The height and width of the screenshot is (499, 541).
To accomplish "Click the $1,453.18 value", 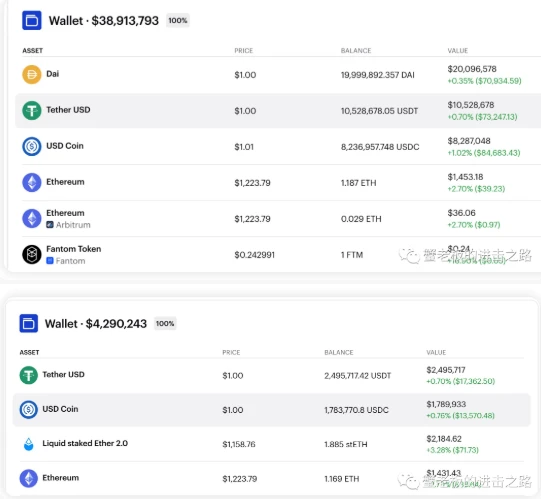I will 465,177.
